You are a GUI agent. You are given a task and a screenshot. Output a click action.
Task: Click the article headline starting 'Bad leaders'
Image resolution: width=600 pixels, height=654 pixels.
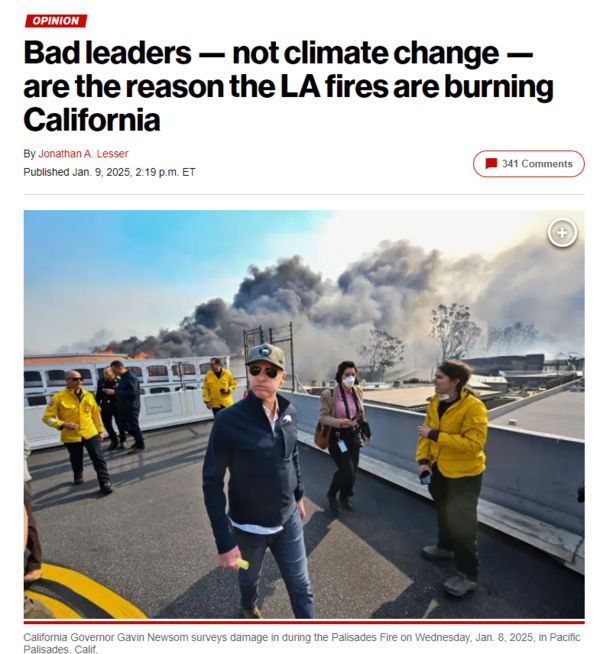tap(289, 86)
